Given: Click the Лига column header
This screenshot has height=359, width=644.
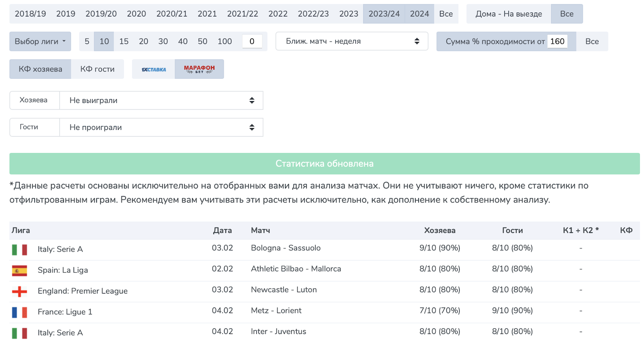Looking at the screenshot, I should pyautogui.click(x=21, y=231).
